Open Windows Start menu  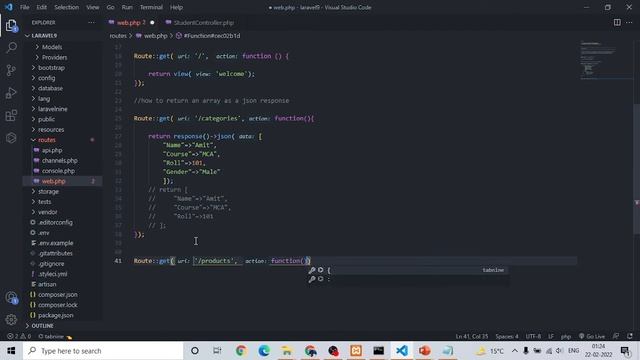click(x=11, y=351)
